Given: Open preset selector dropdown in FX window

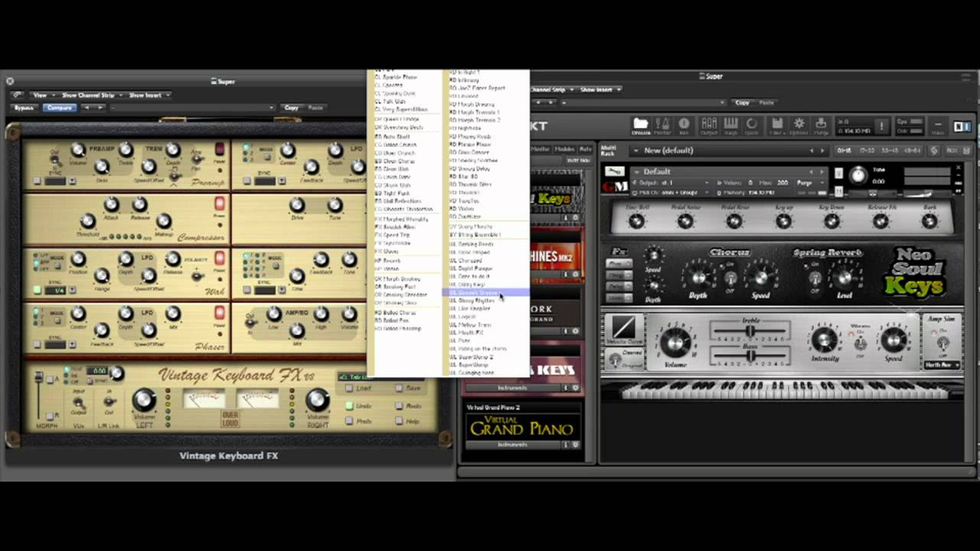Looking at the screenshot, I should [192, 108].
